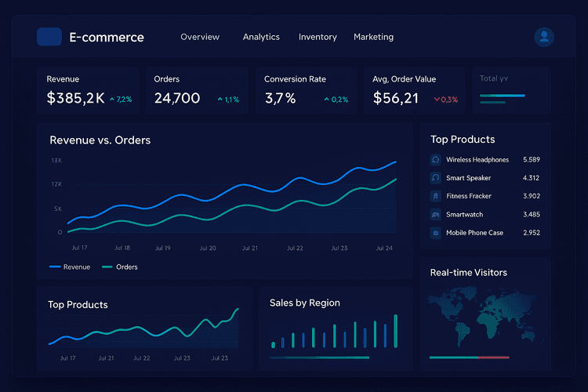Open the Analytics tab

click(x=261, y=37)
